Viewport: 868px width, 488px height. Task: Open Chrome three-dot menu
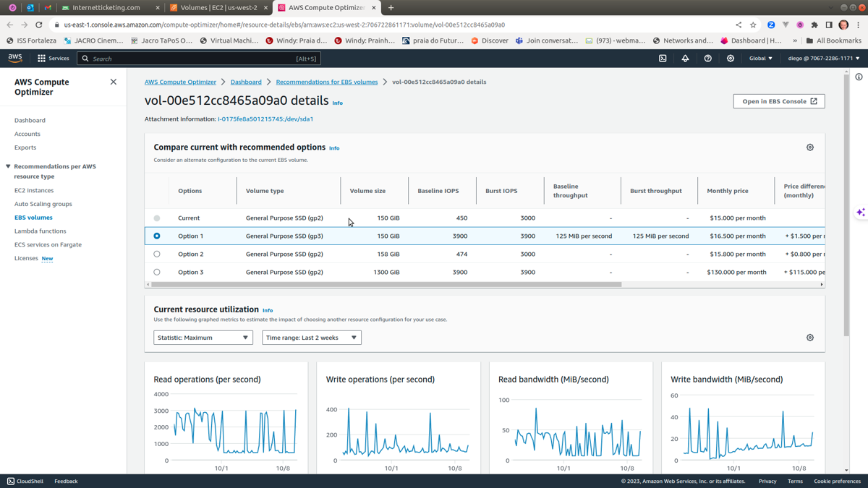[859, 25]
